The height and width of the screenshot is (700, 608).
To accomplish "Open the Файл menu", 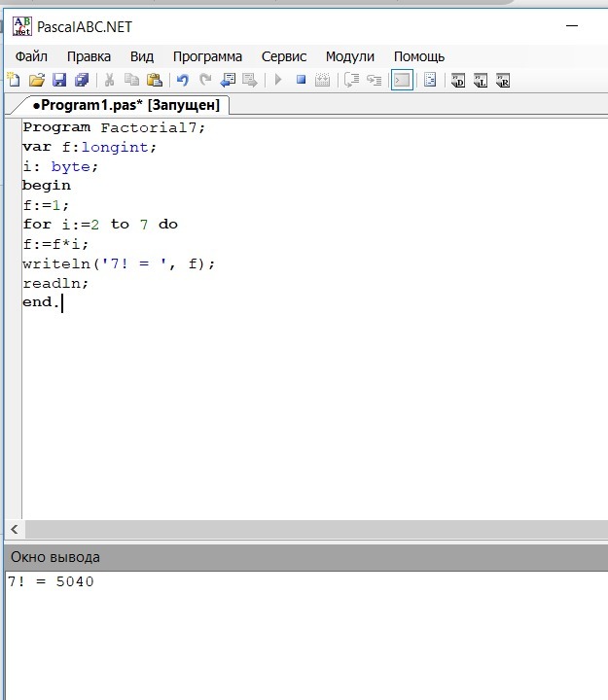I will [31, 56].
